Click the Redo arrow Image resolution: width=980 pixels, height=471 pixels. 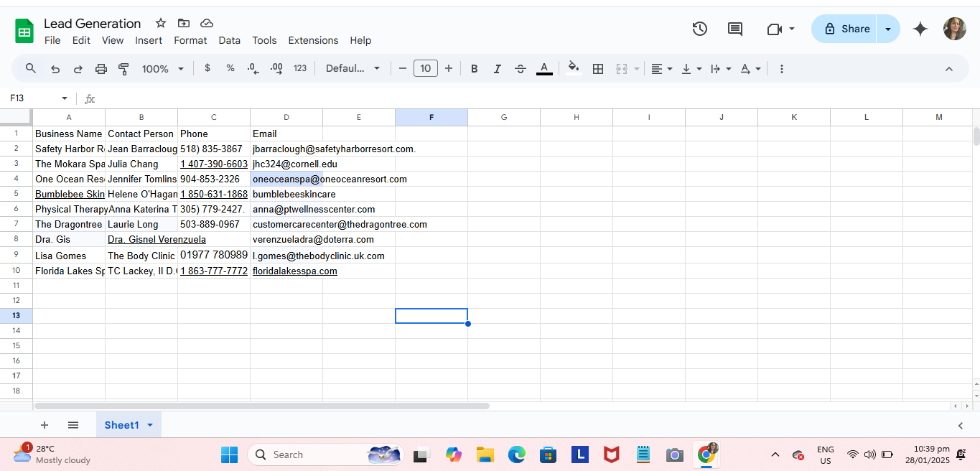pos(78,69)
